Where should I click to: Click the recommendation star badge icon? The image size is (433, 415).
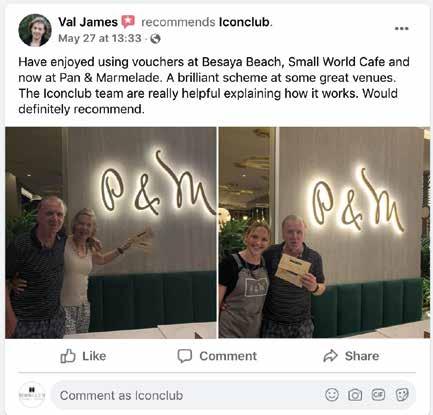(x=128, y=22)
